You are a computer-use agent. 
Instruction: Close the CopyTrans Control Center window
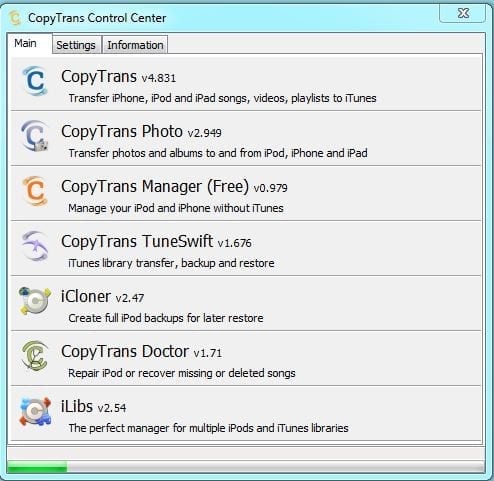tap(463, 13)
